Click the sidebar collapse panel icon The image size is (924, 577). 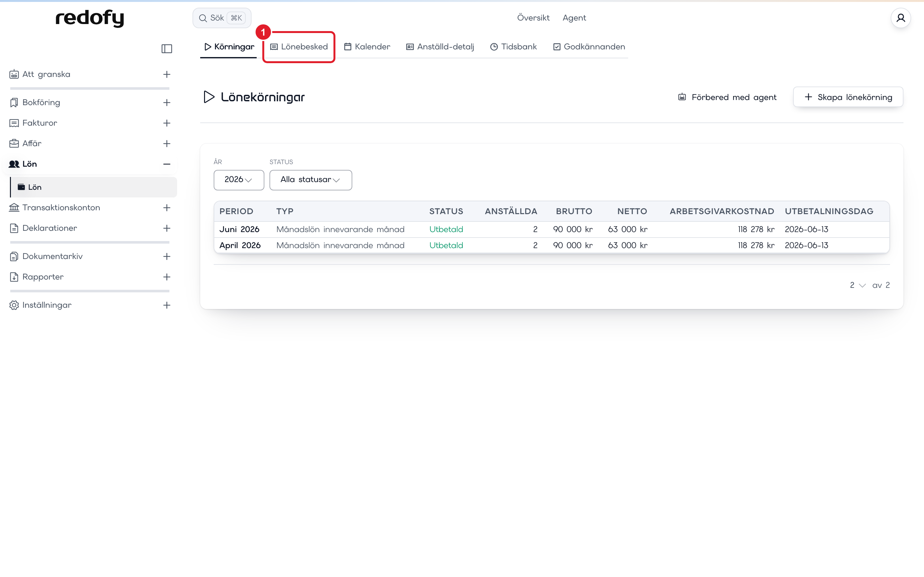167,49
